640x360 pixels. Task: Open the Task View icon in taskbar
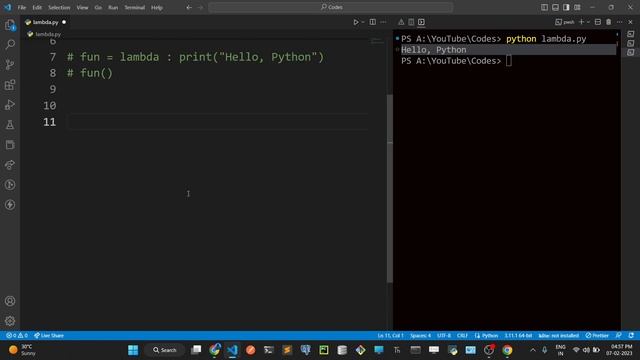coord(196,350)
